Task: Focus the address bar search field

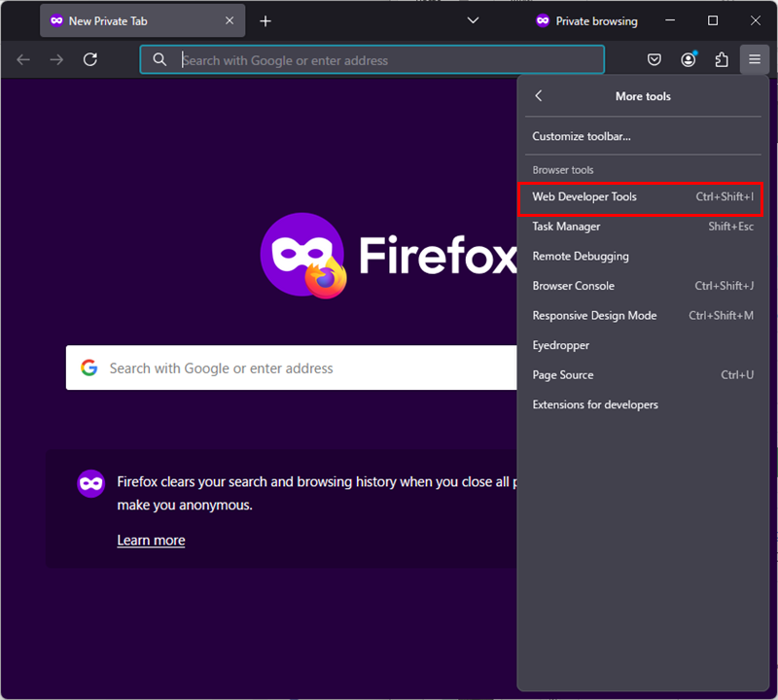Action: click(372, 59)
